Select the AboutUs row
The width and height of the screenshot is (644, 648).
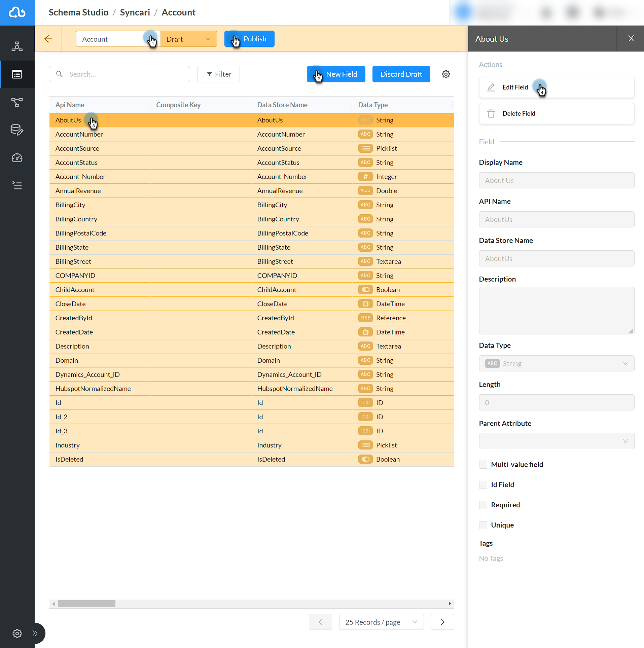coord(252,120)
